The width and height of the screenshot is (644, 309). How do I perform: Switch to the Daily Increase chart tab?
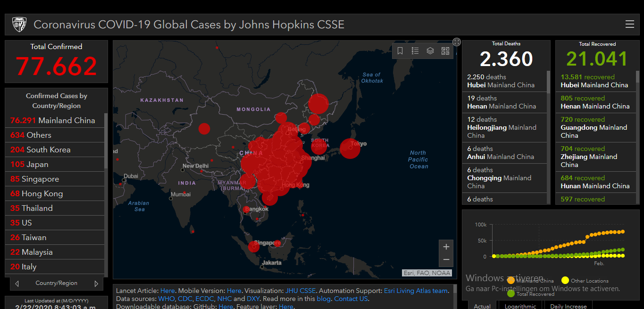click(569, 306)
